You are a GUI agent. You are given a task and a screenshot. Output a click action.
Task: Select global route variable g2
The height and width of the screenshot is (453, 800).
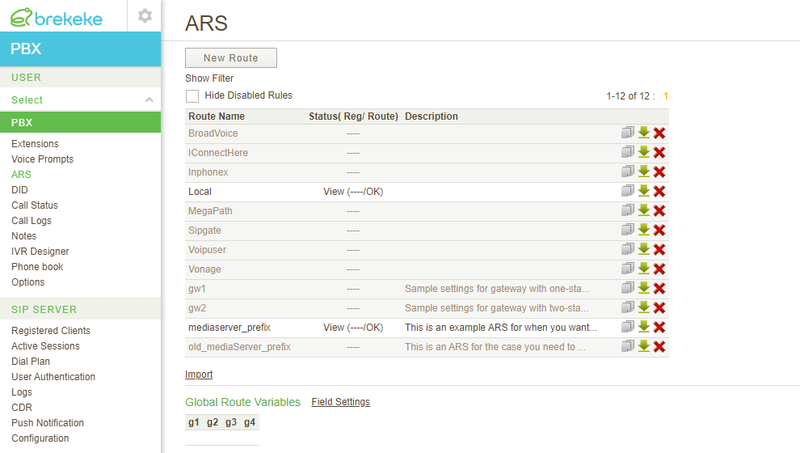pos(212,422)
